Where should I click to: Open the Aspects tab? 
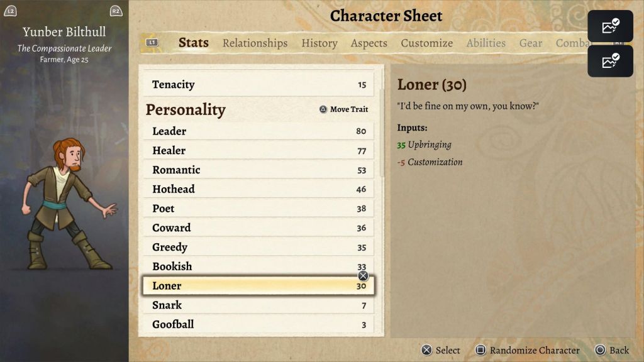(369, 43)
